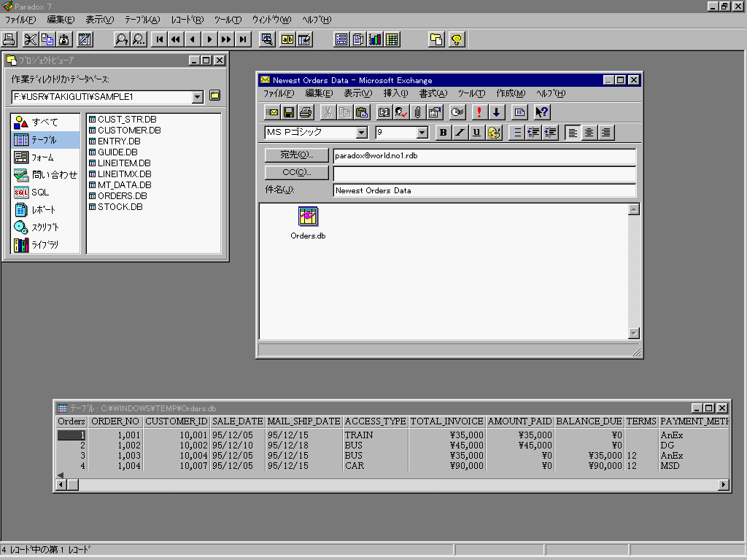This screenshot has width=747, height=560.
Task: Select the フォーム category
Action: point(45,157)
